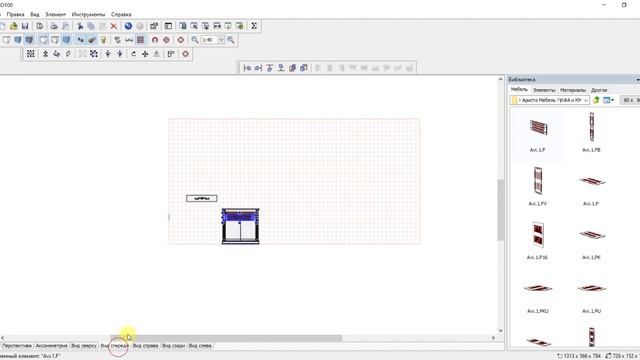Click the save diskette icon
The image size is (640, 360).
(x=25, y=26)
